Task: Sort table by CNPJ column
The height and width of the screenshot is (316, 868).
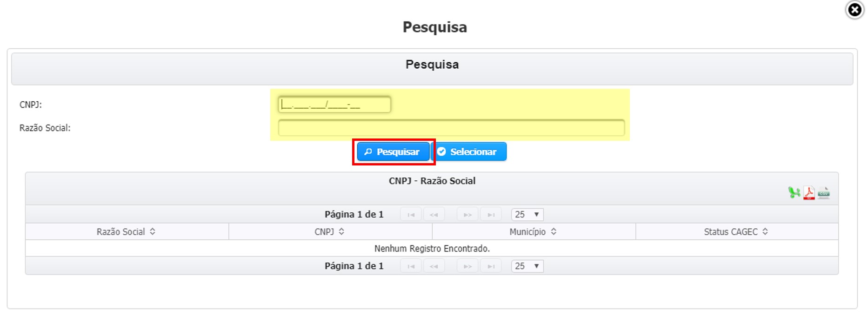Action: coord(329,231)
